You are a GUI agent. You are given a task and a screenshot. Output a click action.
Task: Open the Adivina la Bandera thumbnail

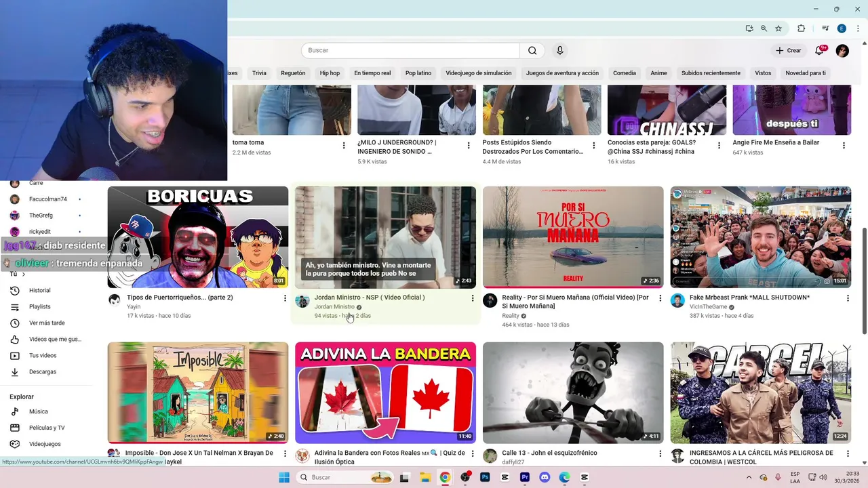(385, 392)
